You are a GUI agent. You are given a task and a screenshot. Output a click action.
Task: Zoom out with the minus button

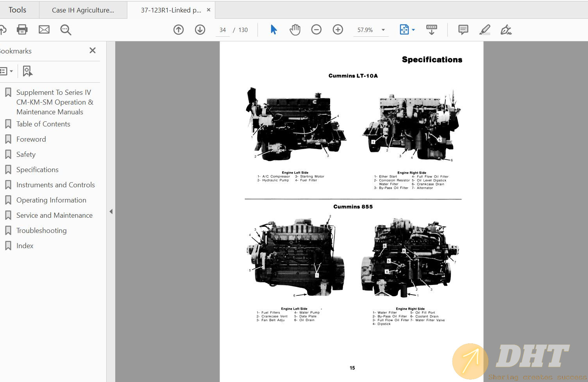[x=316, y=30]
